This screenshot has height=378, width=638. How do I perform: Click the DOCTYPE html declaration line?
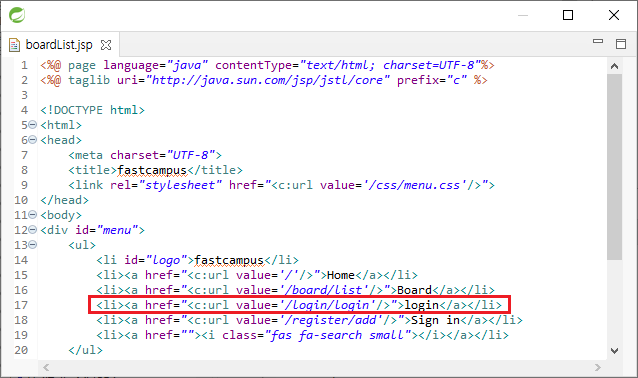(x=92, y=110)
